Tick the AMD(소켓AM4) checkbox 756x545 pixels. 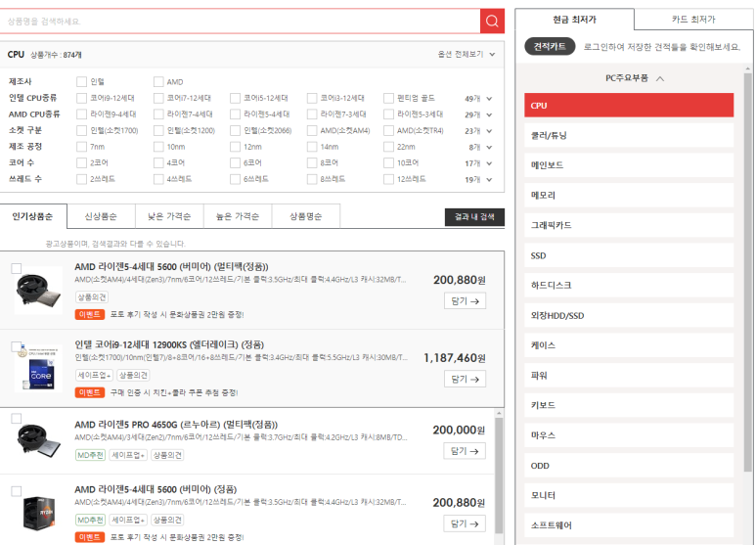[312, 130]
